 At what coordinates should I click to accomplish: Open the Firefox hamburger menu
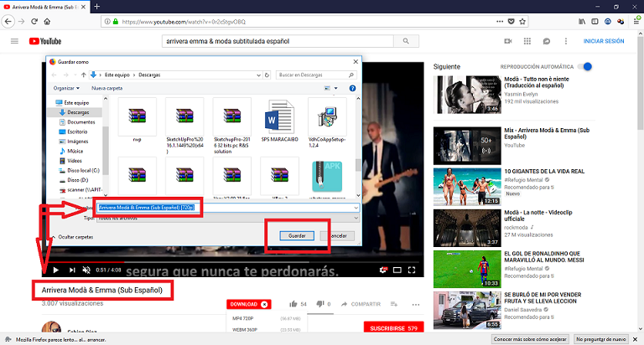[636, 21]
